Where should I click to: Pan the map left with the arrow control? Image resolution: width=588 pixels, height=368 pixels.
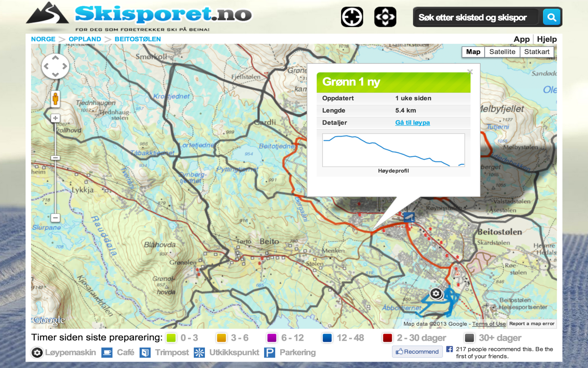tap(46, 66)
